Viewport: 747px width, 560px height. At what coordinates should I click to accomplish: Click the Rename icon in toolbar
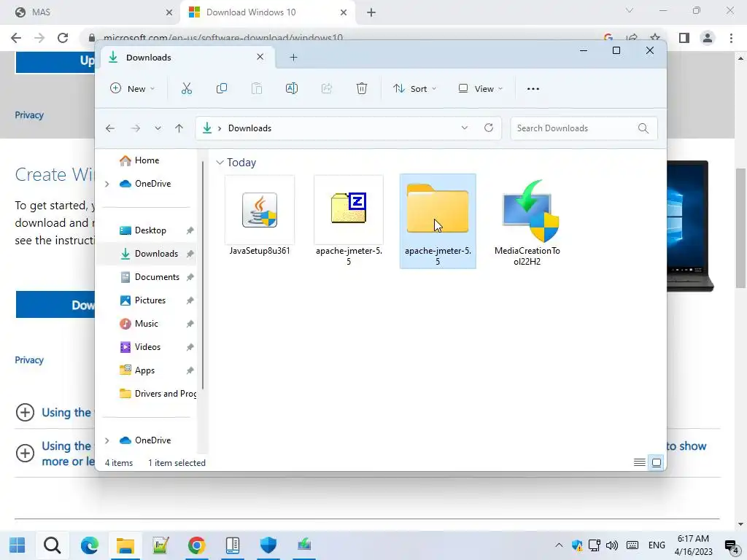pos(292,88)
